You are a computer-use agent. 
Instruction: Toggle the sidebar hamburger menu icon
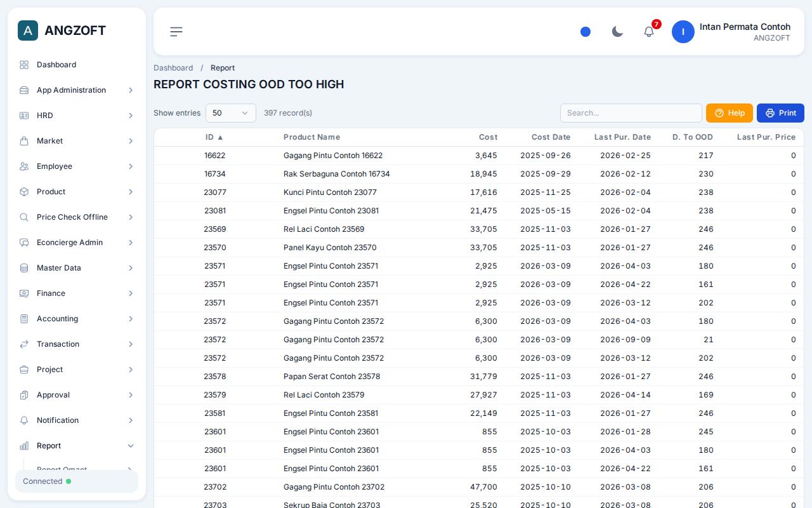click(176, 32)
